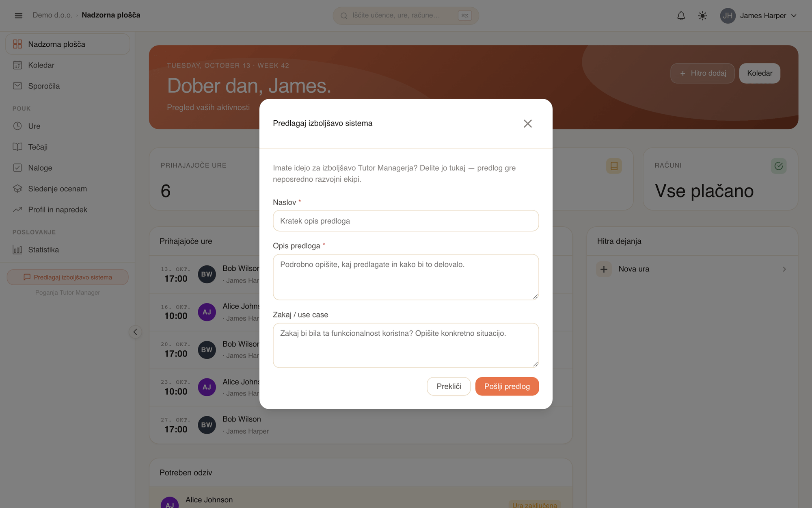Click the yellow book icon on stats card

tap(614, 166)
